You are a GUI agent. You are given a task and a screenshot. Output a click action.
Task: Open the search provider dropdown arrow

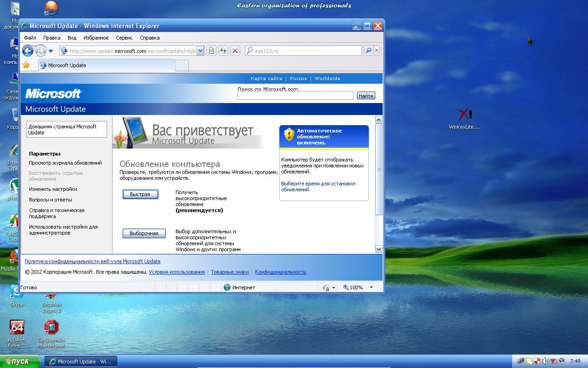tap(377, 51)
